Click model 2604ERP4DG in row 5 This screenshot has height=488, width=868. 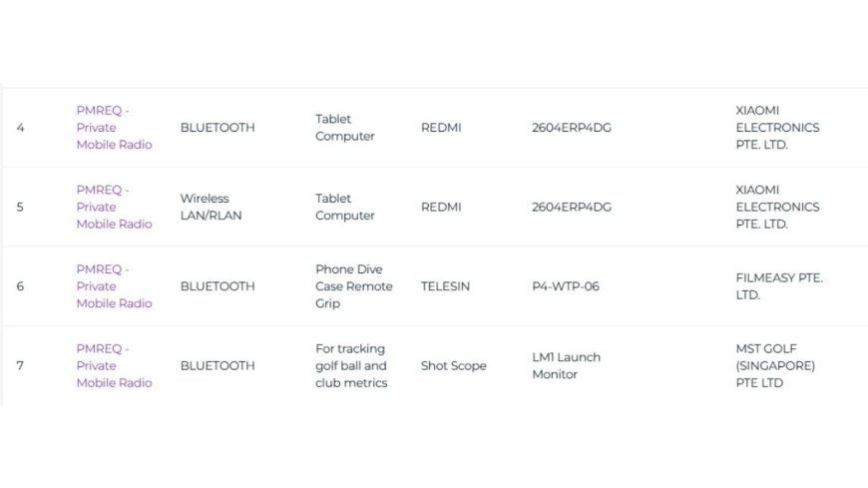click(572, 207)
